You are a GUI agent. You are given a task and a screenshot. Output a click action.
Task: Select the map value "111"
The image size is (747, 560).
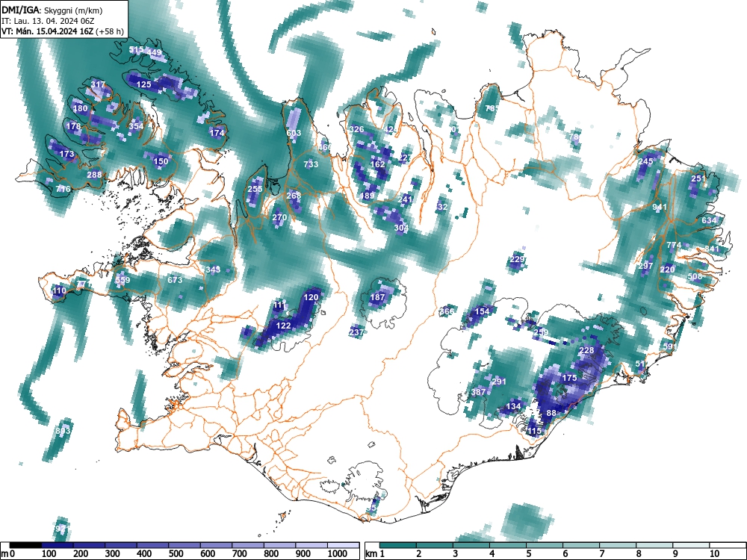pos(279,305)
